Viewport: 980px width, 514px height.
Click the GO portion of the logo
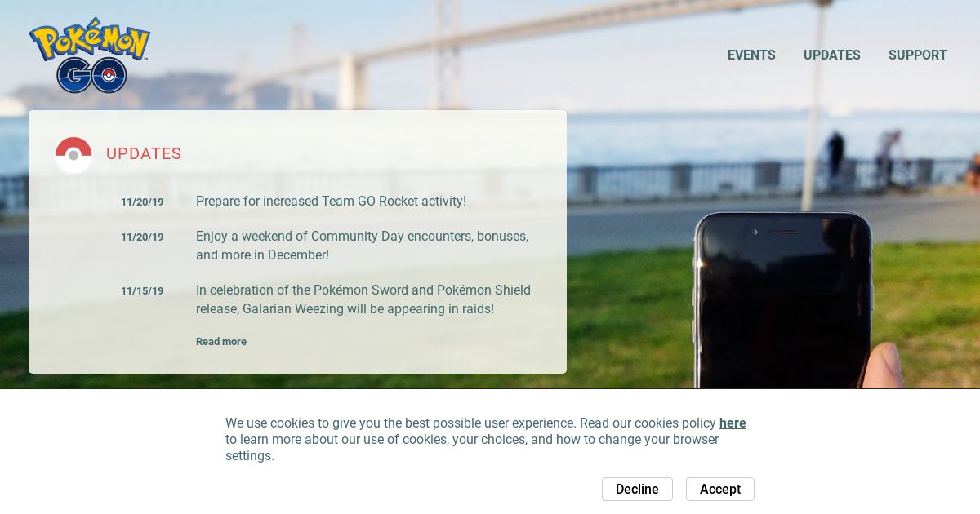[x=91, y=75]
